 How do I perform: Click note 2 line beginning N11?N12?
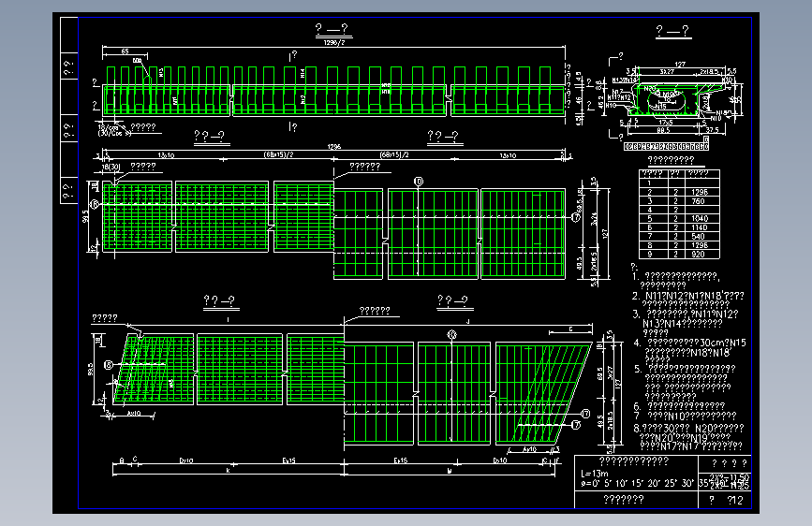tap(687, 296)
